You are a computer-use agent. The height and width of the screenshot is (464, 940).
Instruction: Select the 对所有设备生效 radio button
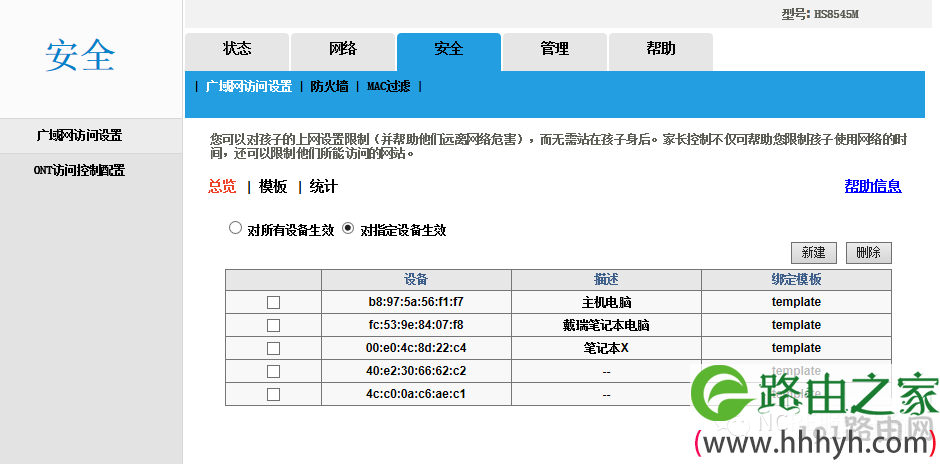coord(236,228)
